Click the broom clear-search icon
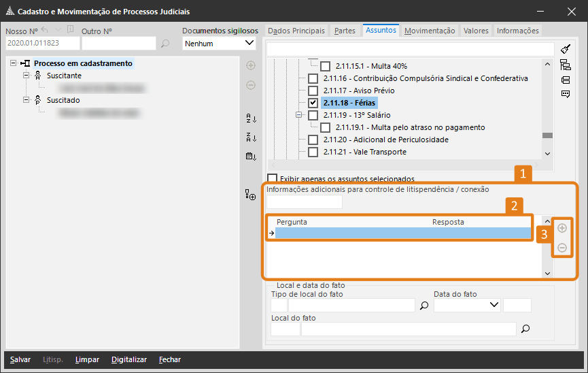This screenshot has width=588, height=373. tap(565, 50)
